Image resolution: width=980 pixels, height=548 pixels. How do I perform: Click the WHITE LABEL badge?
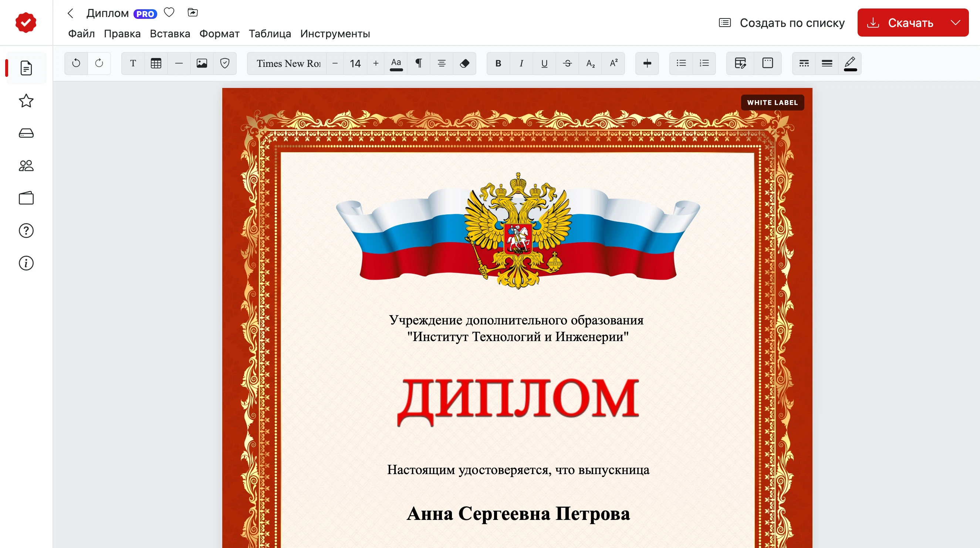tap(772, 103)
